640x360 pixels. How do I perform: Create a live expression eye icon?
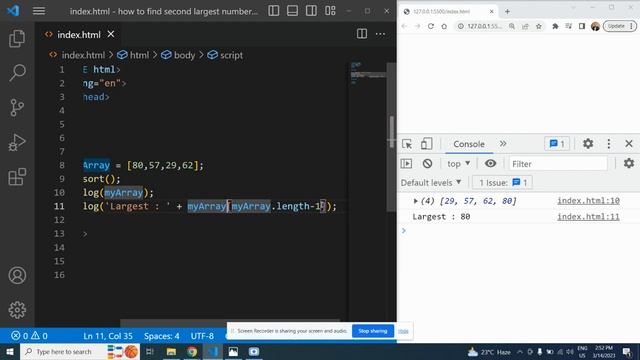click(490, 164)
